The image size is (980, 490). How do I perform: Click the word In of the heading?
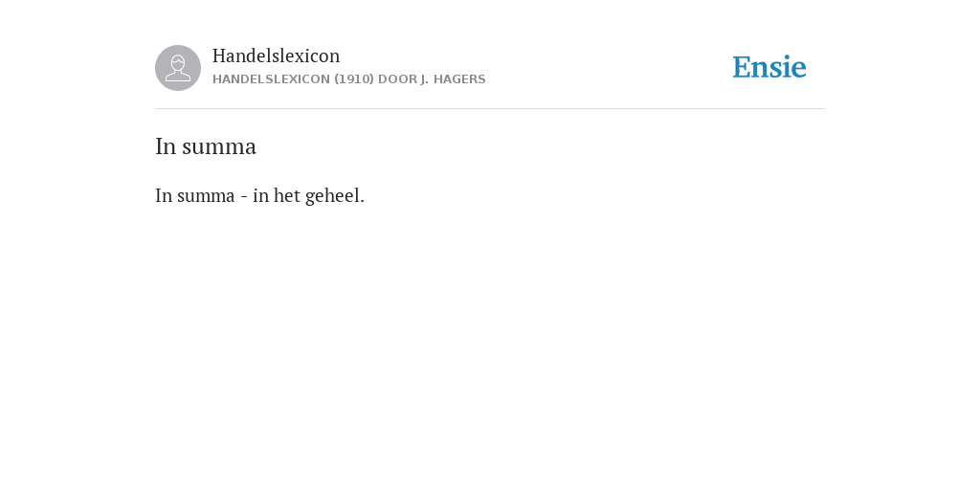tap(166, 146)
